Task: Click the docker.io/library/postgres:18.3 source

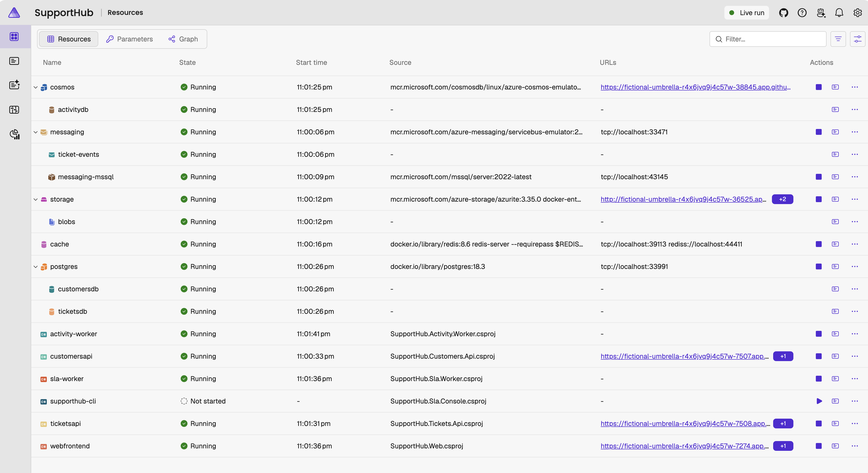Action: (x=437, y=266)
